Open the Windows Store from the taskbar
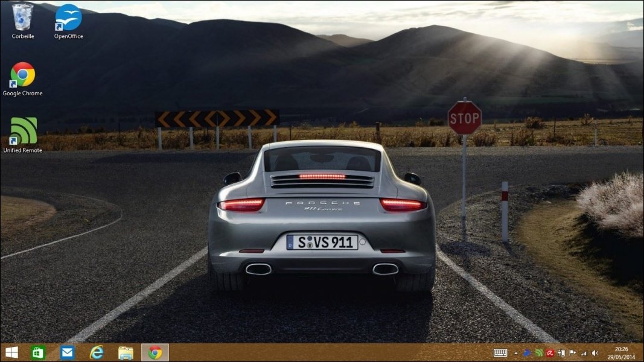Screen dimensions: 644x362 click(x=38, y=352)
